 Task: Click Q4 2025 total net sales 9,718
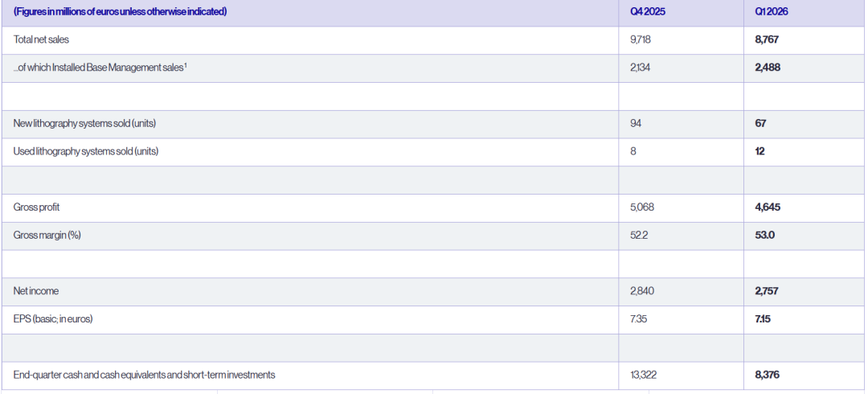pyautogui.click(x=642, y=40)
